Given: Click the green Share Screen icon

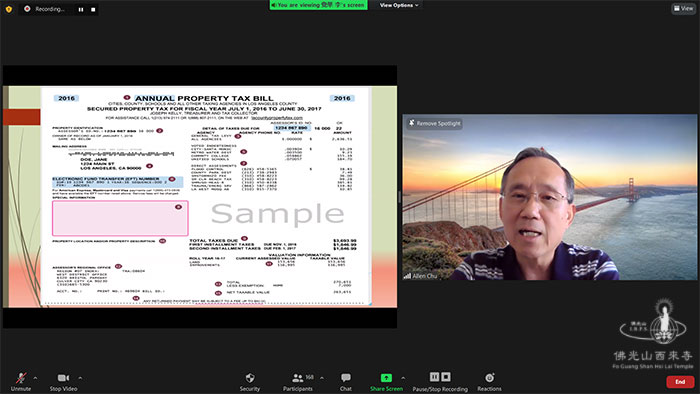Looking at the screenshot, I should click(x=386, y=378).
